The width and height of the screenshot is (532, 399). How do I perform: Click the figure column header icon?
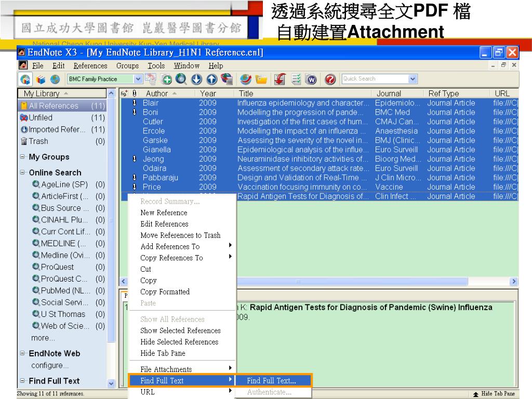pos(124,94)
